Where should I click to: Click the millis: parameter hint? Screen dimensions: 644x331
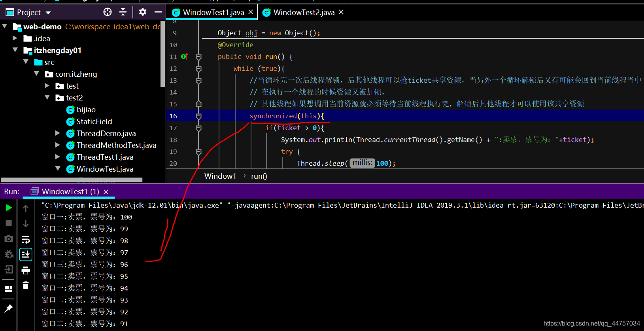click(362, 163)
